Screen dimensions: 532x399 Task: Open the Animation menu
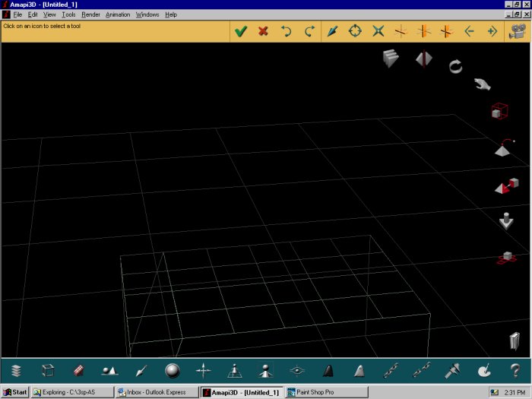118,14
